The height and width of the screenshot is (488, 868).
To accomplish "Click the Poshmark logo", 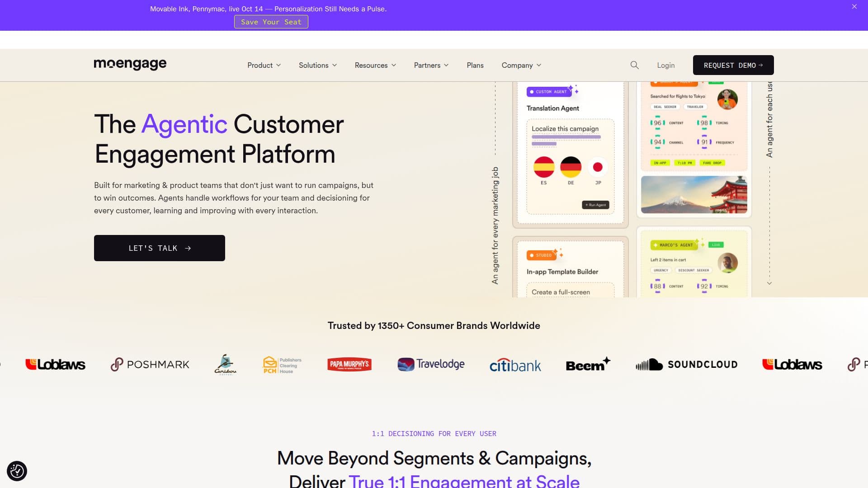I will point(150,364).
